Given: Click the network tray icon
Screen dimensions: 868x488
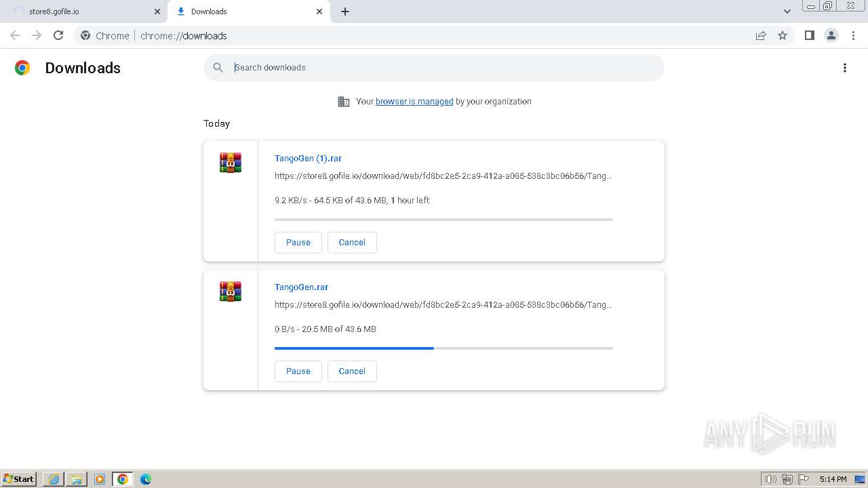Looking at the screenshot, I should click(x=787, y=479).
